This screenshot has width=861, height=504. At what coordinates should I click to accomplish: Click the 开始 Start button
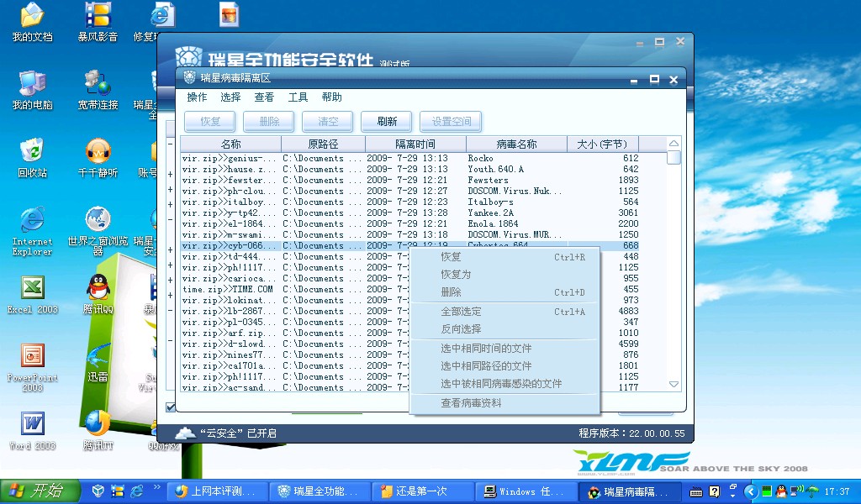(x=40, y=491)
